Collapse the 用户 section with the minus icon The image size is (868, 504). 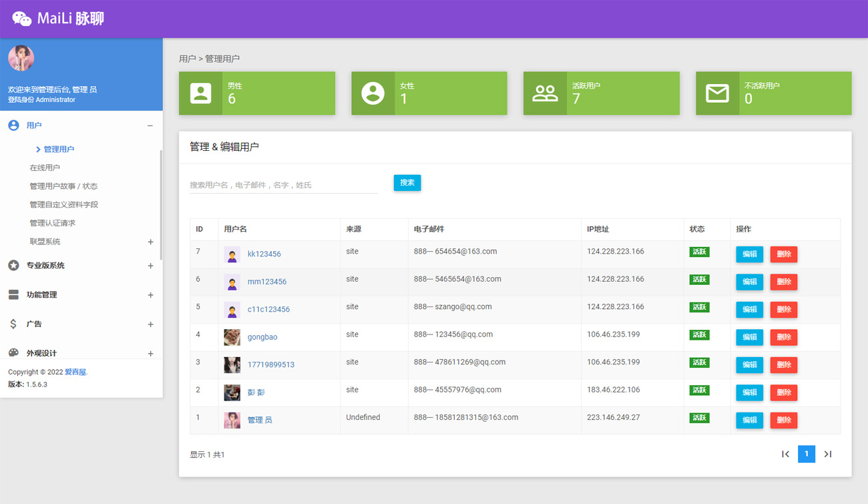click(150, 125)
